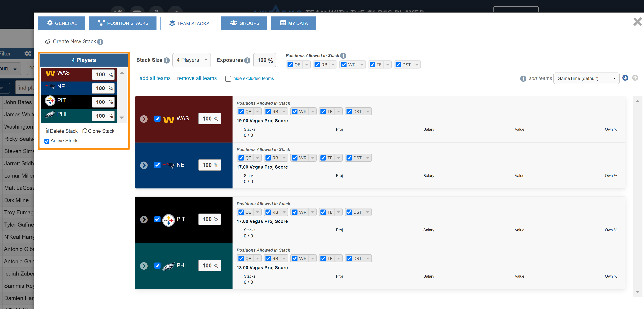Enable hide excluded teams checkbox

pyautogui.click(x=228, y=79)
